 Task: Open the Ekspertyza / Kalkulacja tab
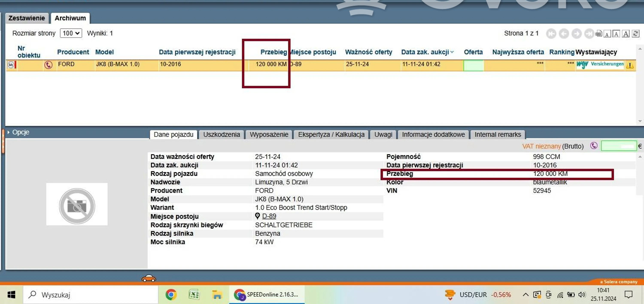click(x=331, y=135)
